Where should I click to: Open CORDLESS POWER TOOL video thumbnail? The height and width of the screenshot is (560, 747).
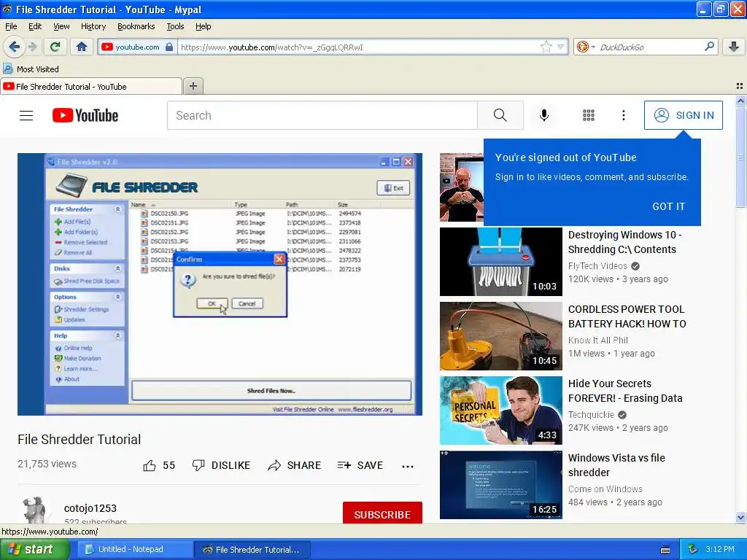(x=500, y=335)
